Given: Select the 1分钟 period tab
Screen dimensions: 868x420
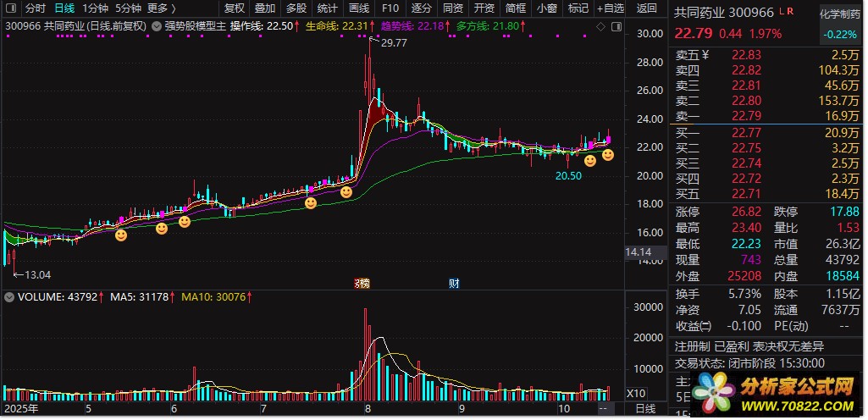Looking at the screenshot, I should (95, 8).
